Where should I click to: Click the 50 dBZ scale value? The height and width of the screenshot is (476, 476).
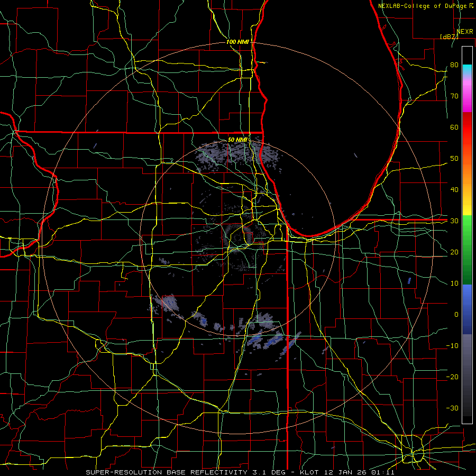click(x=454, y=159)
